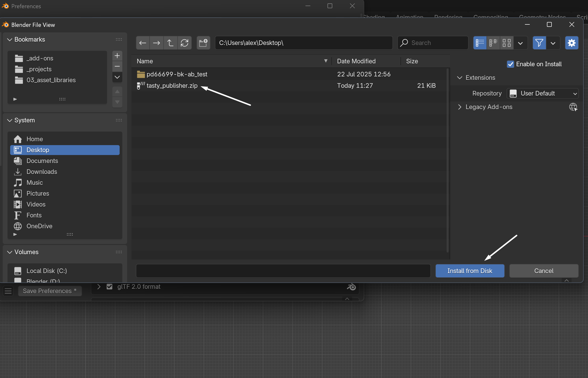Add a bookmark with plus button
Viewport: 588px width, 378px height.
tap(117, 56)
